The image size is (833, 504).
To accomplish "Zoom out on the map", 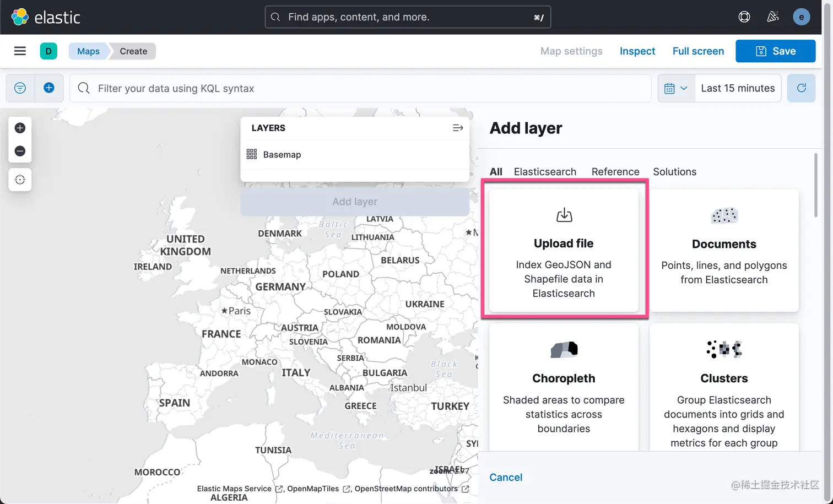I will [x=20, y=151].
